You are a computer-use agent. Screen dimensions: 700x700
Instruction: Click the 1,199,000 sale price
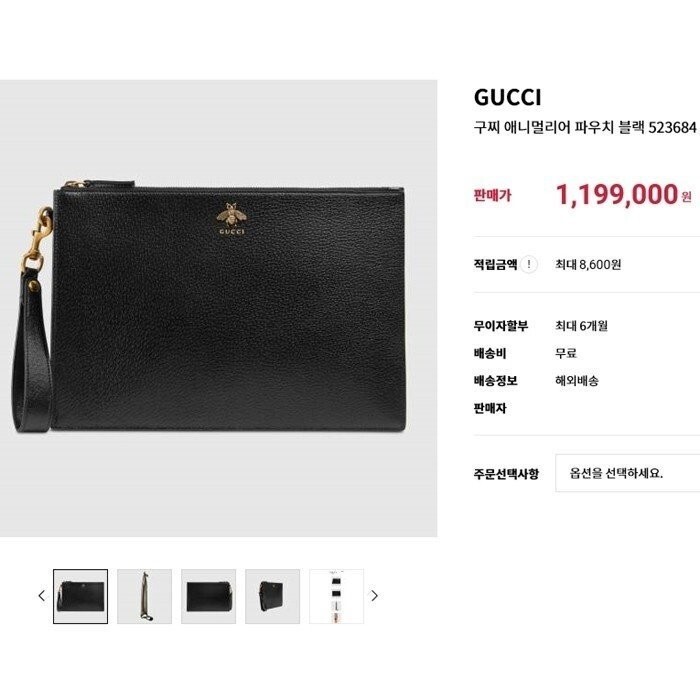click(x=617, y=195)
